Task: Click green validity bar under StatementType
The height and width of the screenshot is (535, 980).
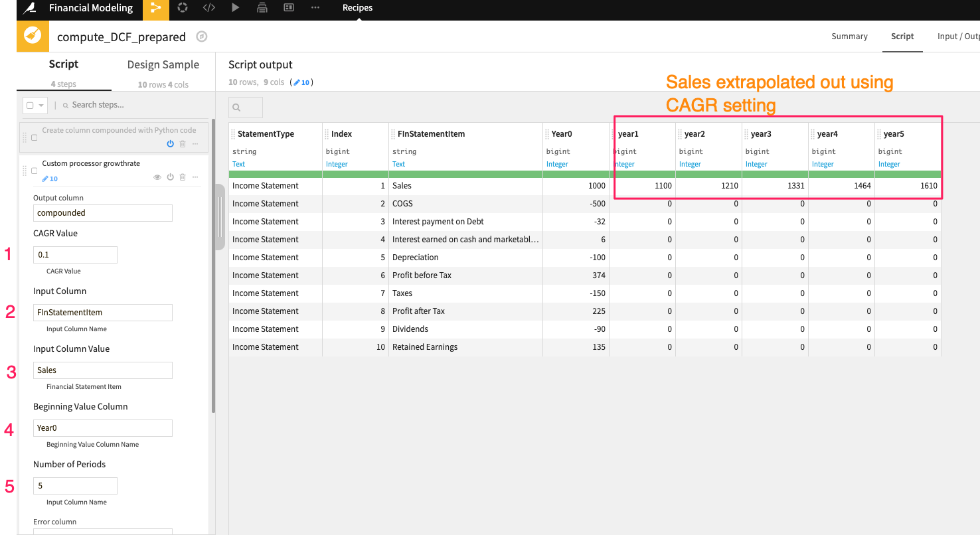Action: [x=276, y=174]
